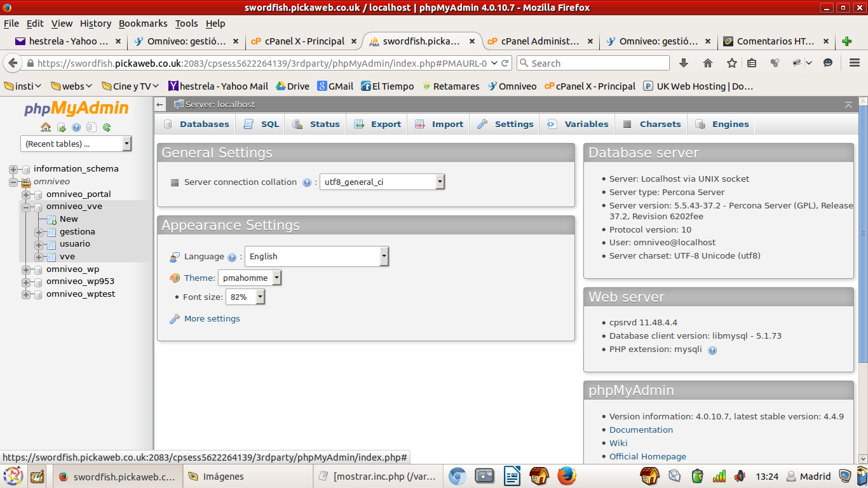Open the Engines tab

(722, 125)
